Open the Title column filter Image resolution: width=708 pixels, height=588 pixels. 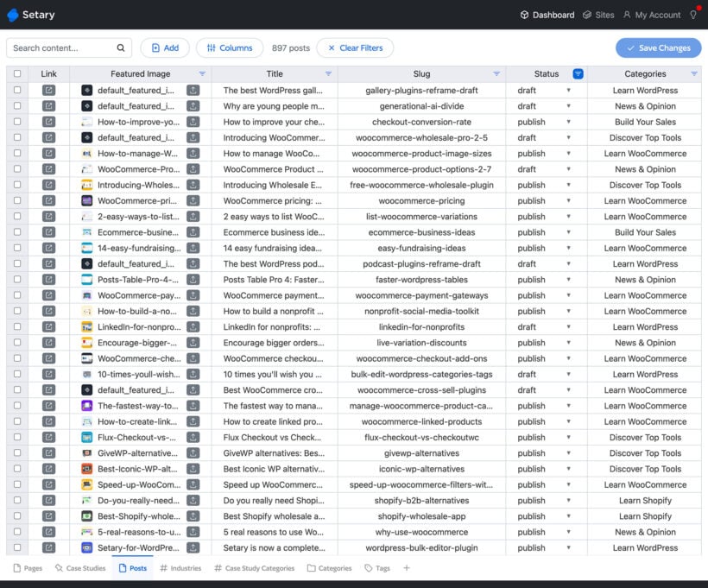pyautogui.click(x=328, y=73)
